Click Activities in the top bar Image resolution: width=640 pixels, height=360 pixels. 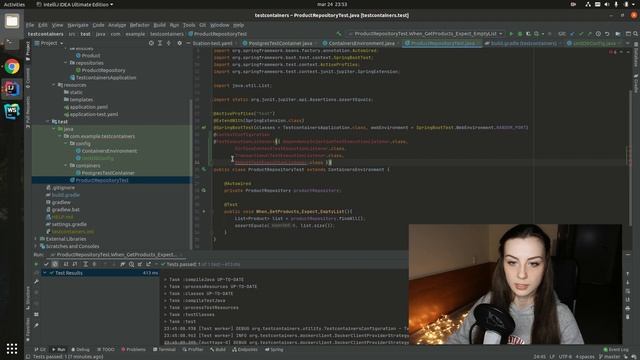pos(14,4)
